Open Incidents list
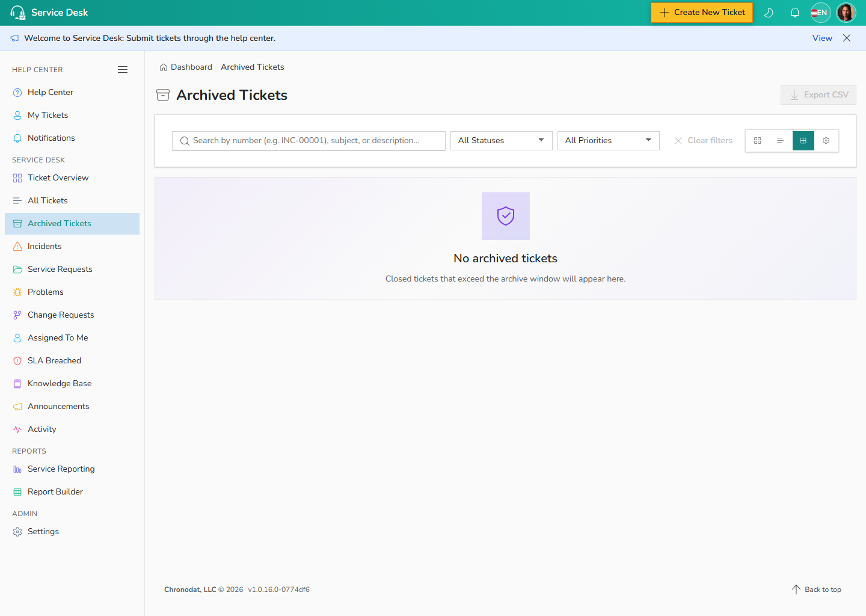 [72, 246]
